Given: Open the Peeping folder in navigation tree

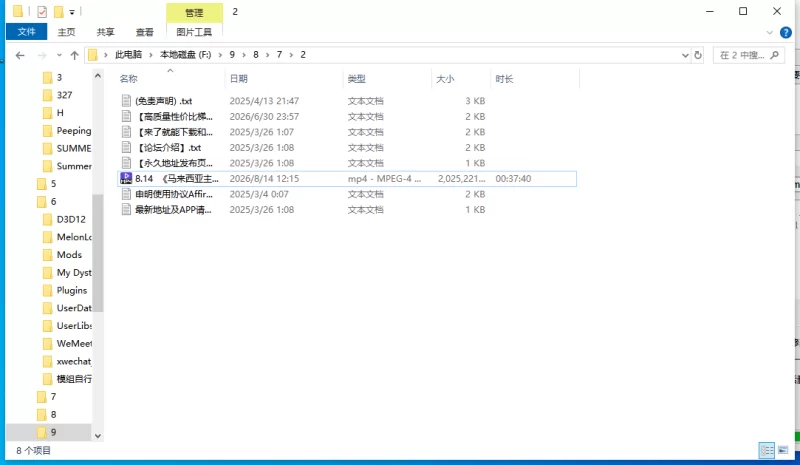Looking at the screenshot, I should (x=73, y=131).
